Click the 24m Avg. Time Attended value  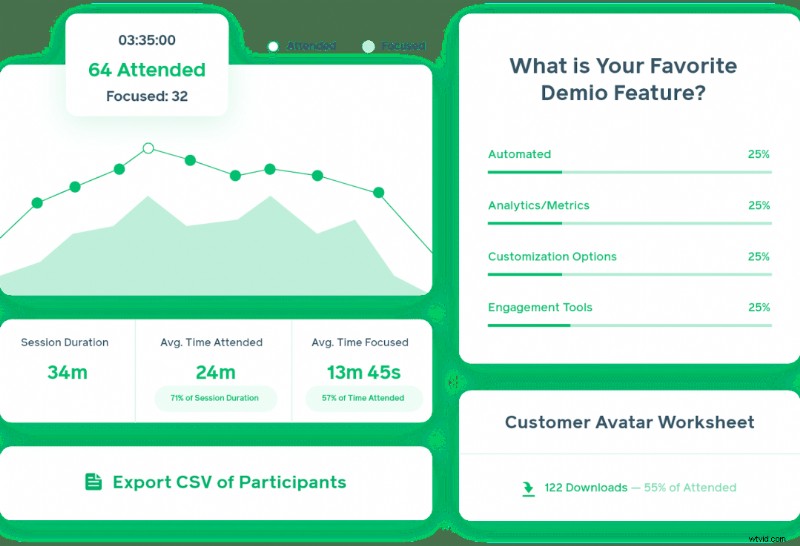215,373
